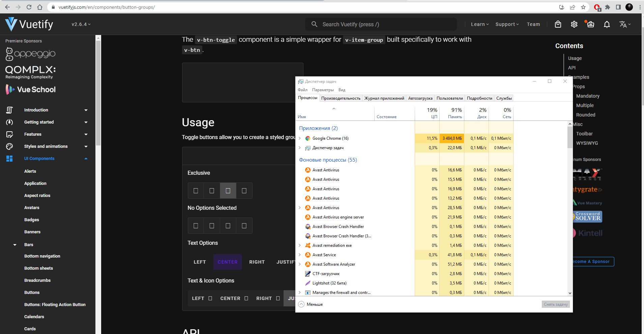Select Avast Service process row
644x334 pixels.
tap(405, 255)
